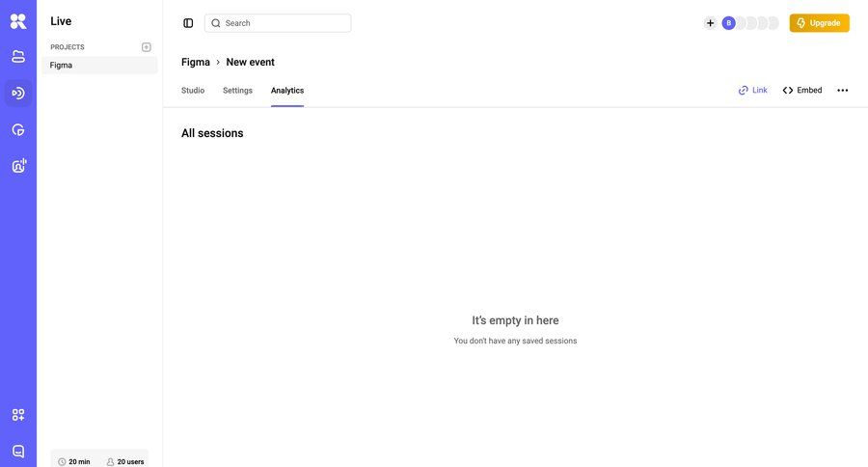Screen dimensions: 868x467
Task: Switch to the Settings tab
Action: point(237,91)
